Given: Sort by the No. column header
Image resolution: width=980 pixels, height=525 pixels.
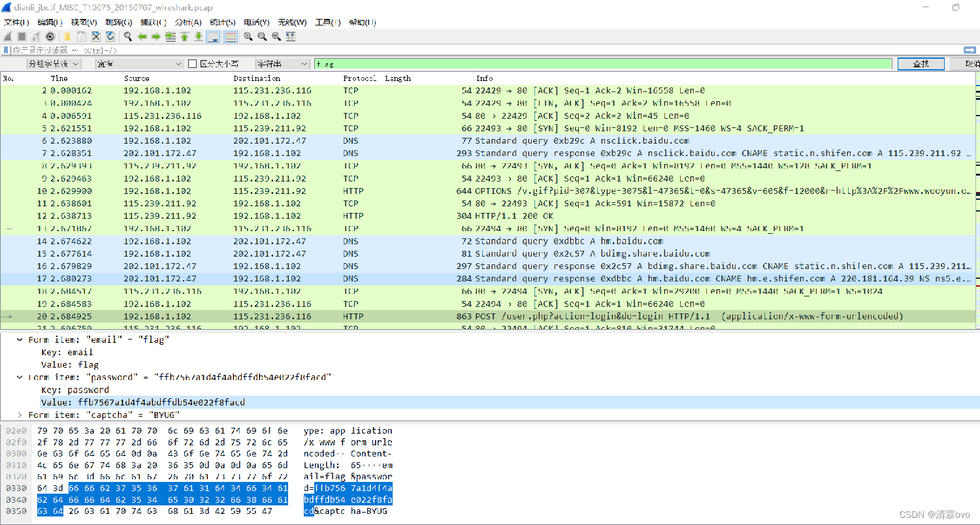Looking at the screenshot, I should coord(9,78).
